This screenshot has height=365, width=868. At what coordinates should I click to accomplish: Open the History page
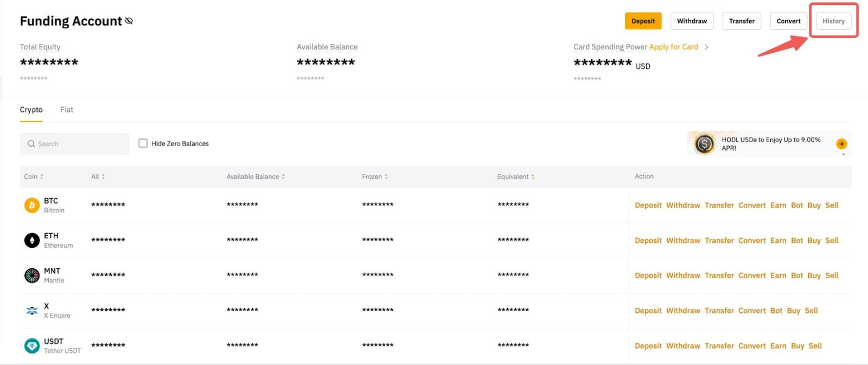tap(833, 21)
